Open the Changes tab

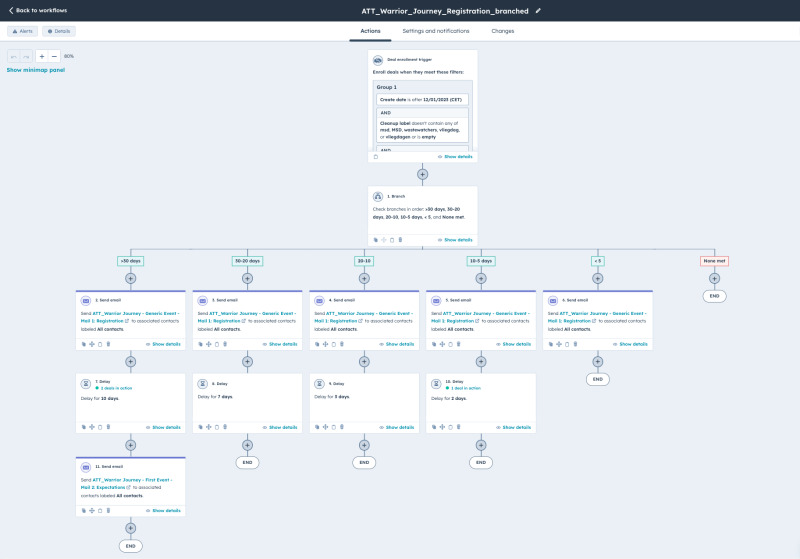point(502,31)
